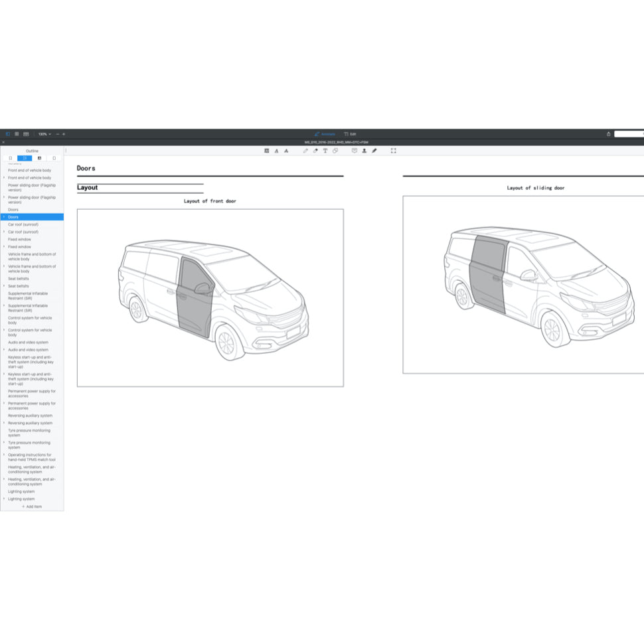Select the pen drawing tool from the toolbar

375,151
